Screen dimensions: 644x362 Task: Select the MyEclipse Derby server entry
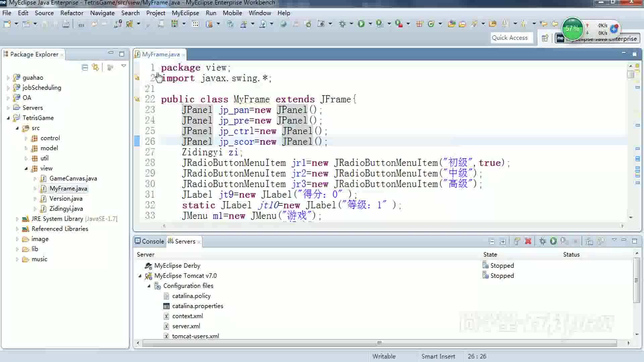[177, 265]
